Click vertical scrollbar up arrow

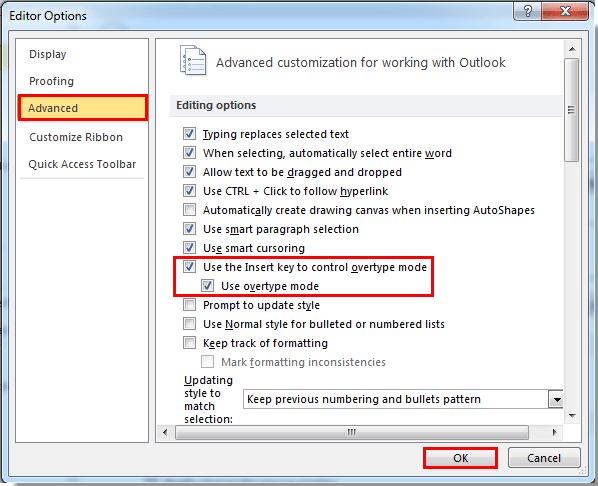pos(572,49)
